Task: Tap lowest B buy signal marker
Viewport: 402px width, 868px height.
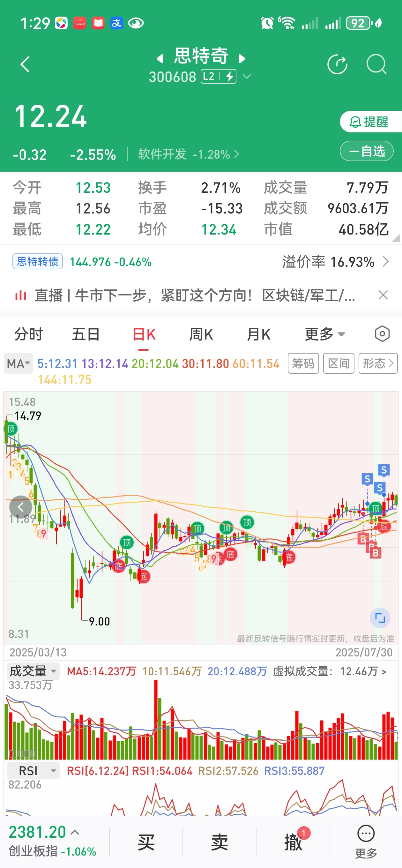Action: coord(376,553)
